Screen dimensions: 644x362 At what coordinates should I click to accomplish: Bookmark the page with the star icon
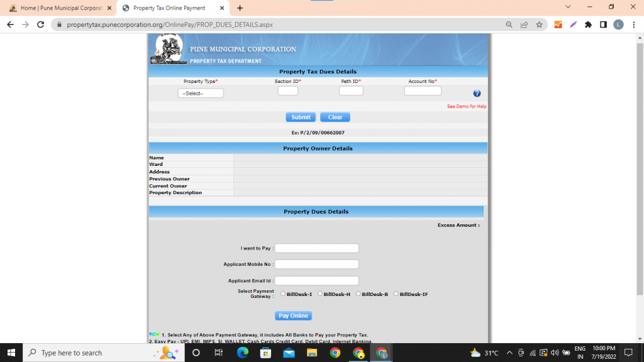pos(539,24)
